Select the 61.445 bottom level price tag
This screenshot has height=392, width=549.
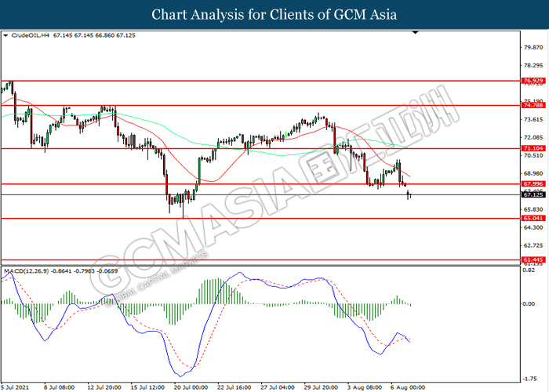533,260
